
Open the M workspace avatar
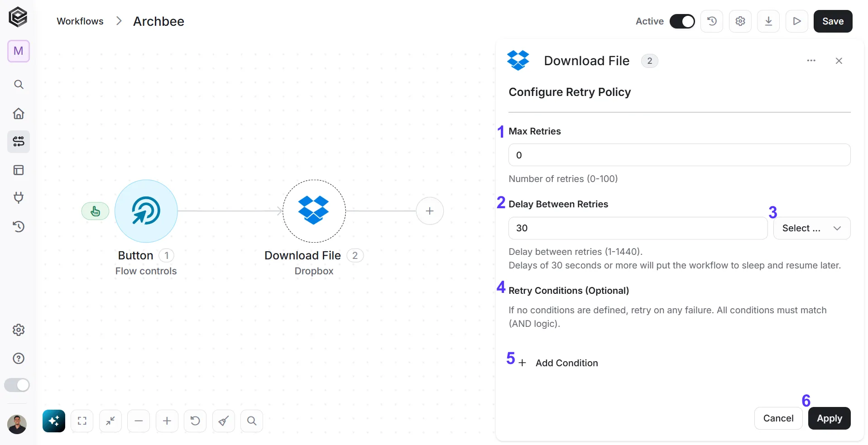pos(19,51)
